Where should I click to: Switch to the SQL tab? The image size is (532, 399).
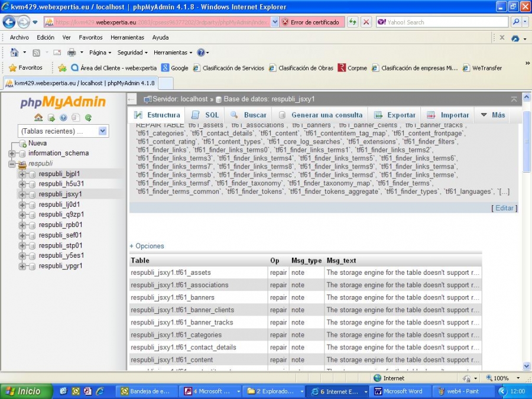[205, 115]
